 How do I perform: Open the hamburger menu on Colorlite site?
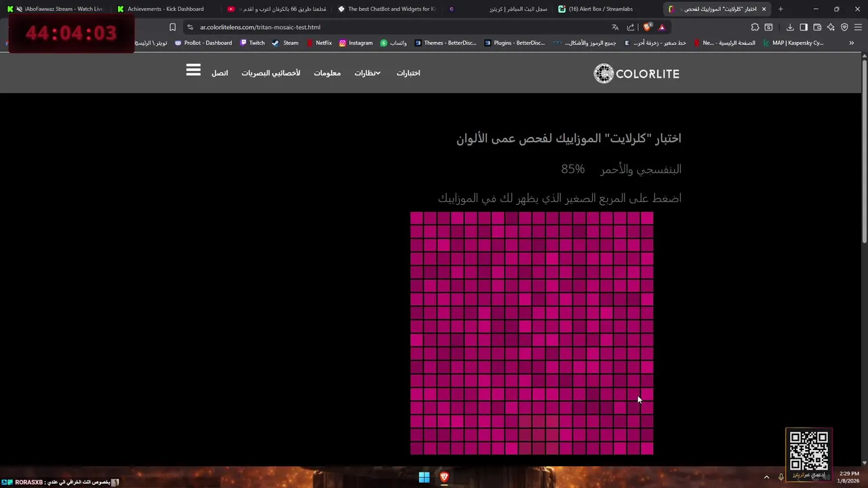tap(193, 70)
